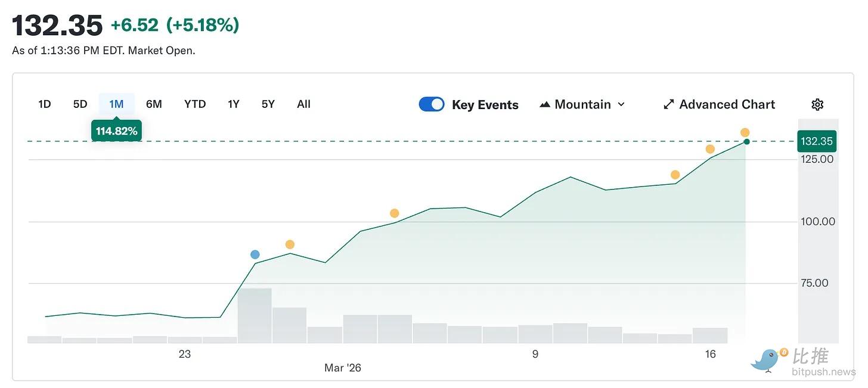Click the tallest volume bar
The height and width of the screenshot is (388, 868).
(255, 316)
